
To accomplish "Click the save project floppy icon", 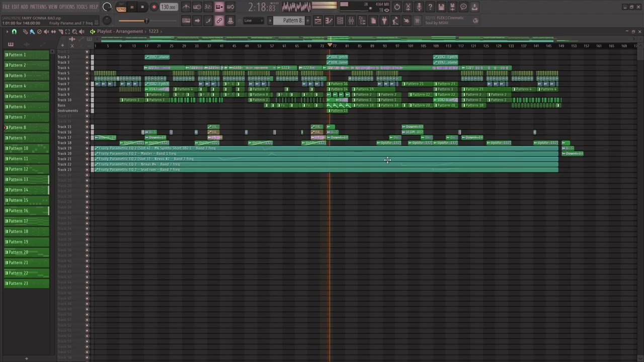I will coord(441,7).
